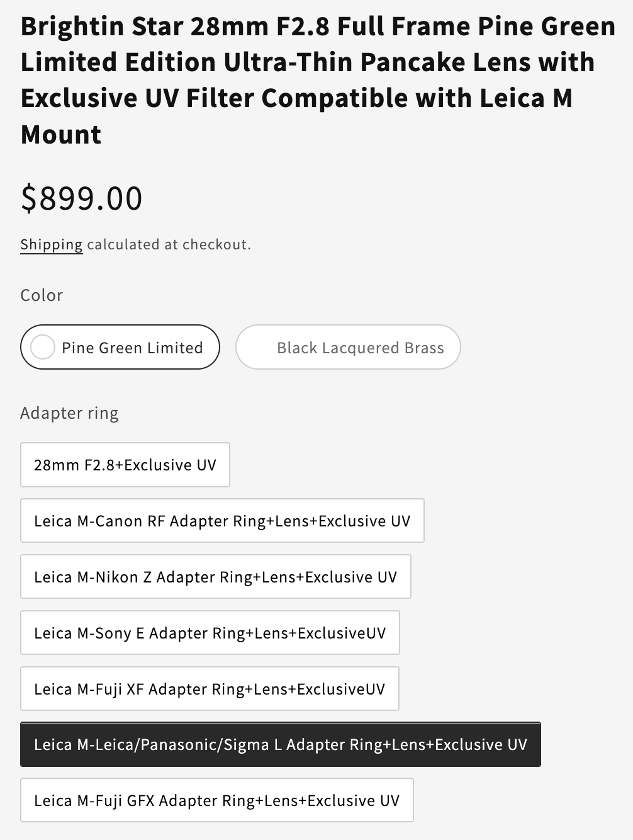Click the Pine Green color swatch circle
633x840 pixels.
tap(43, 347)
